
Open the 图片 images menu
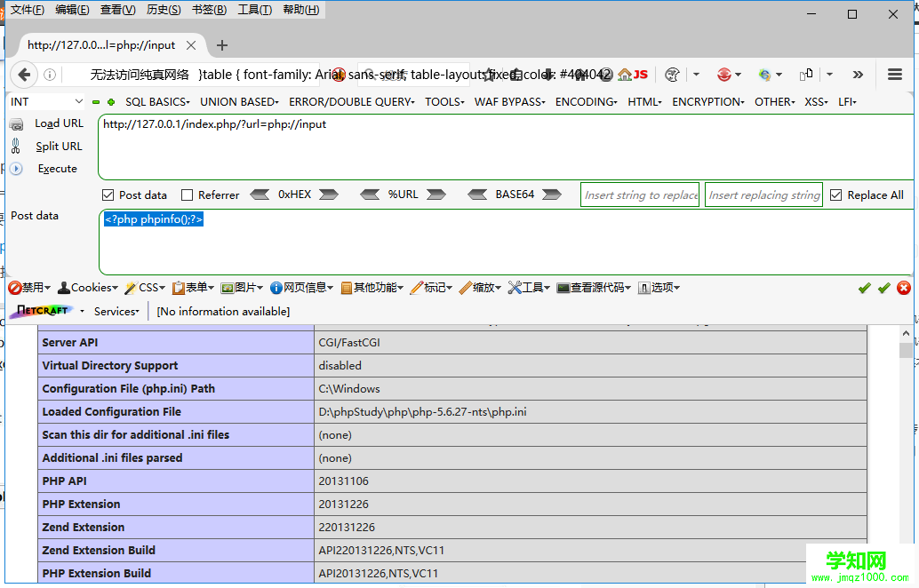coord(242,288)
